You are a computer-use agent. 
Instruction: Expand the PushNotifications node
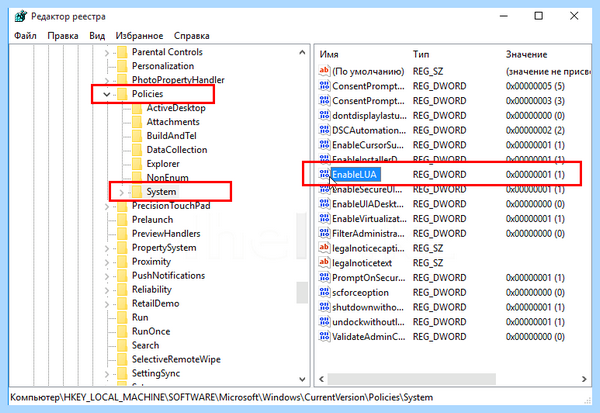[107, 276]
